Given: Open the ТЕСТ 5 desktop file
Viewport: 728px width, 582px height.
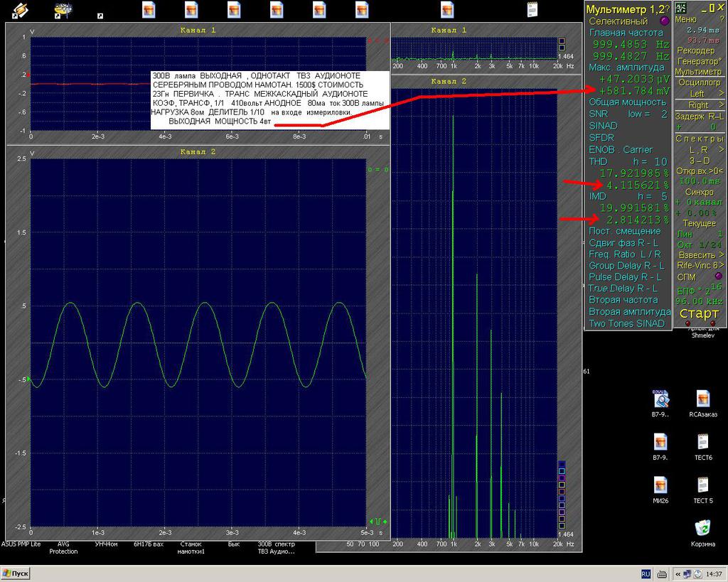Looking at the screenshot, I should (x=703, y=490).
